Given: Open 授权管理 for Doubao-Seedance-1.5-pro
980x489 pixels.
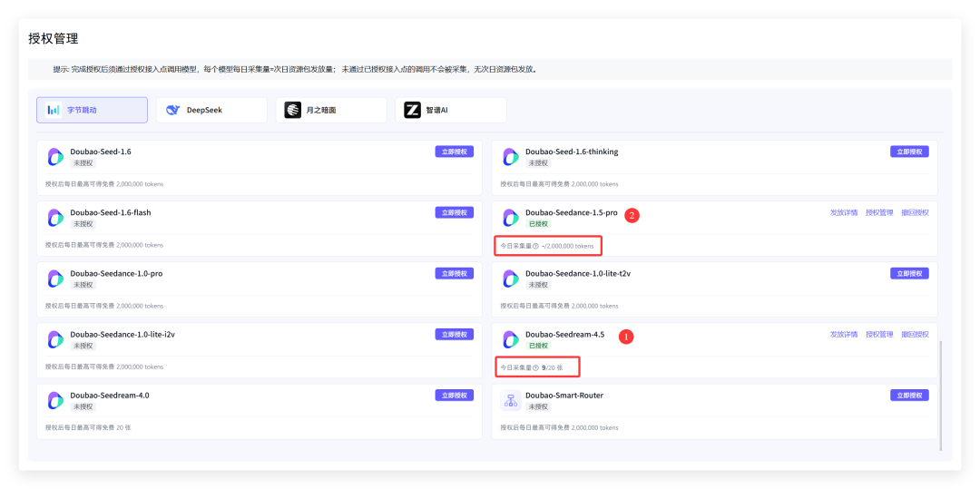Looking at the screenshot, I should pyautogui.click(x=879, y=212).
